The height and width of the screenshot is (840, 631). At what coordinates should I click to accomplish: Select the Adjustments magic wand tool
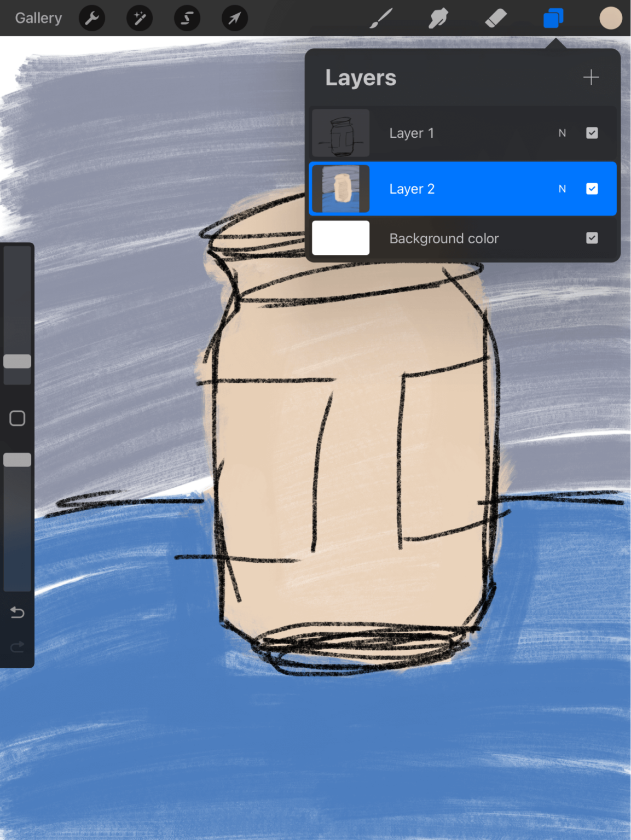pyautogui.click(x=139, y=18)
